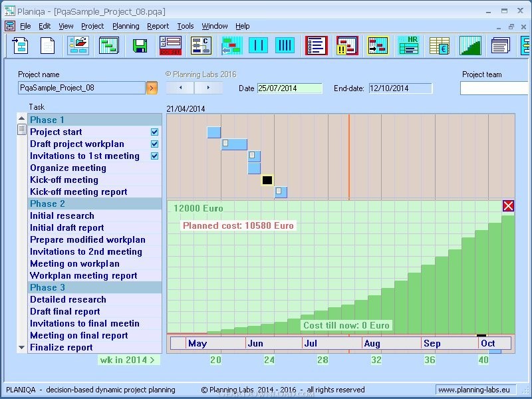The height and width of the screenshot is (399, 532).
Task: Select the Organize meeting task
Action: (94, 168)
